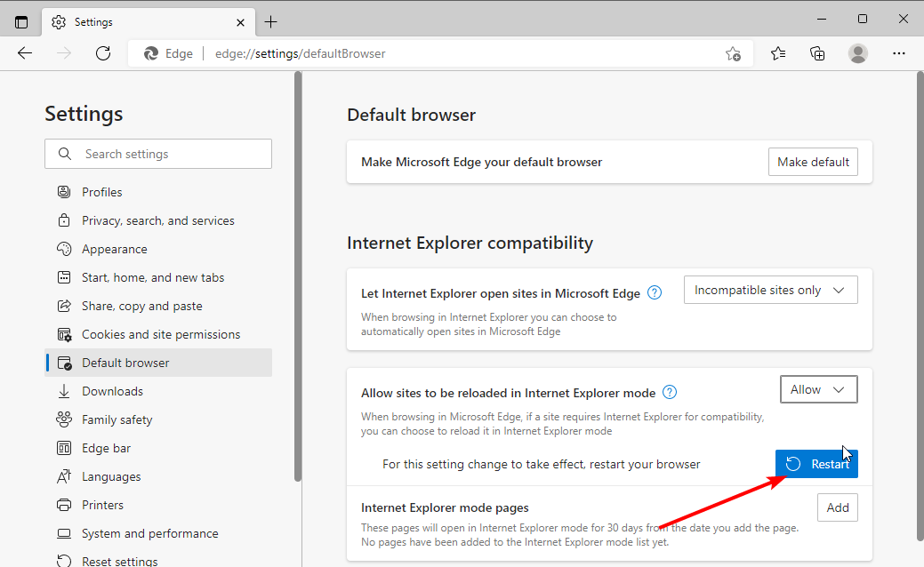Click the Default browser heading
This screenshot has width=924, height=567.
[412, 115]
